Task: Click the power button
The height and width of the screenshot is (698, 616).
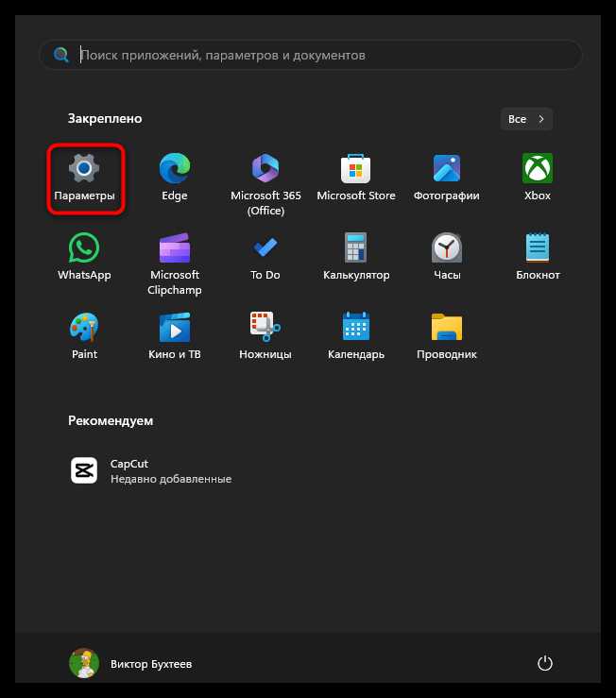Action: [x=545, y=663]
